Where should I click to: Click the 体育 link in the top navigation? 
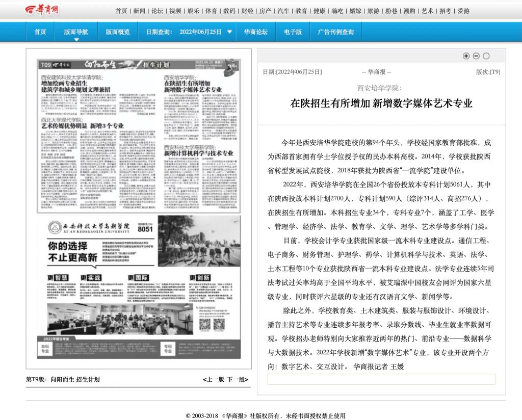[211, 11]
